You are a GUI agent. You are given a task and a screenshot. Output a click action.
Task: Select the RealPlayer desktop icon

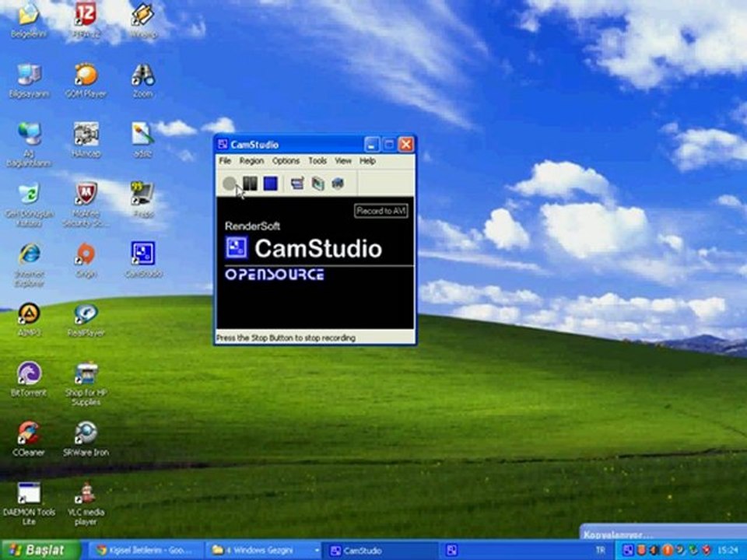point(86,320)
